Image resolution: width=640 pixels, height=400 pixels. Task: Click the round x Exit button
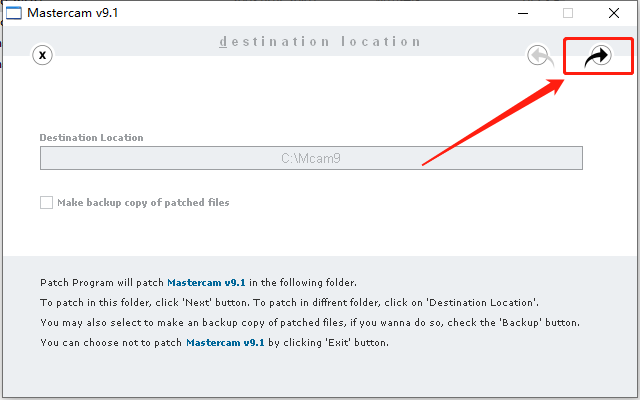42,55
